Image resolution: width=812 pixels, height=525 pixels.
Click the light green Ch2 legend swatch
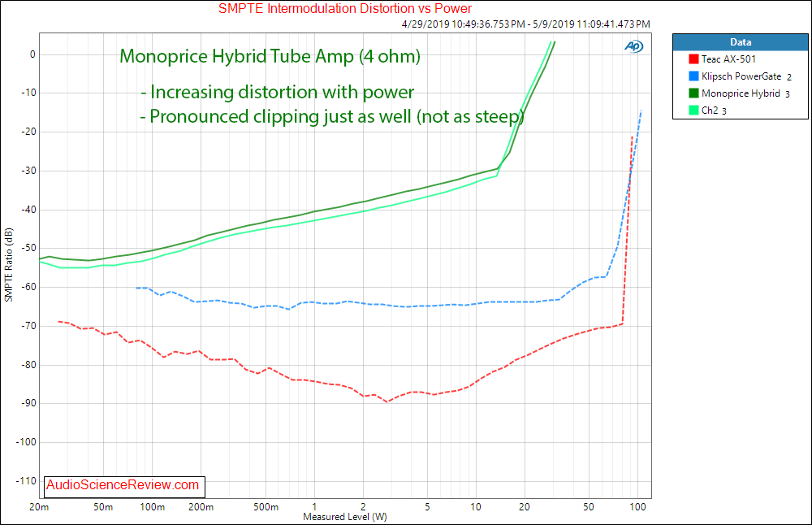tap(694, 110)
